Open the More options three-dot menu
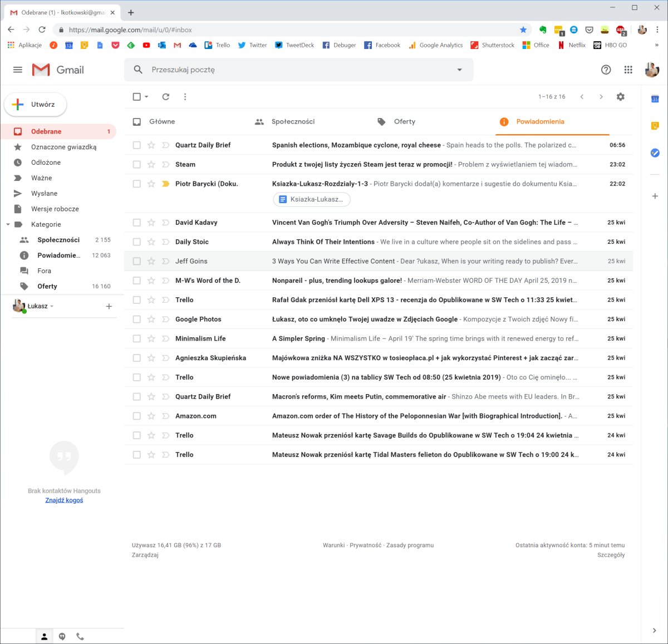668x644 pixels. (x=185, y=97)
